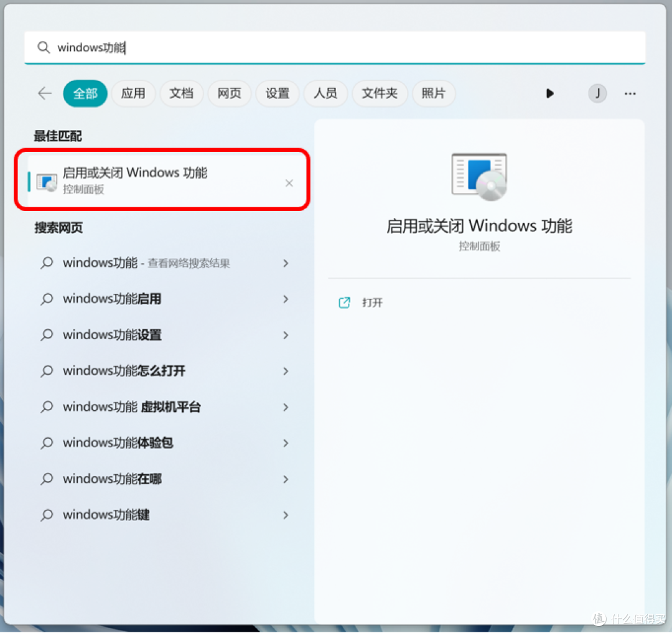Switch to the 文件夹 filter tab
Viewport: 672px width, 633px height.
380,93
